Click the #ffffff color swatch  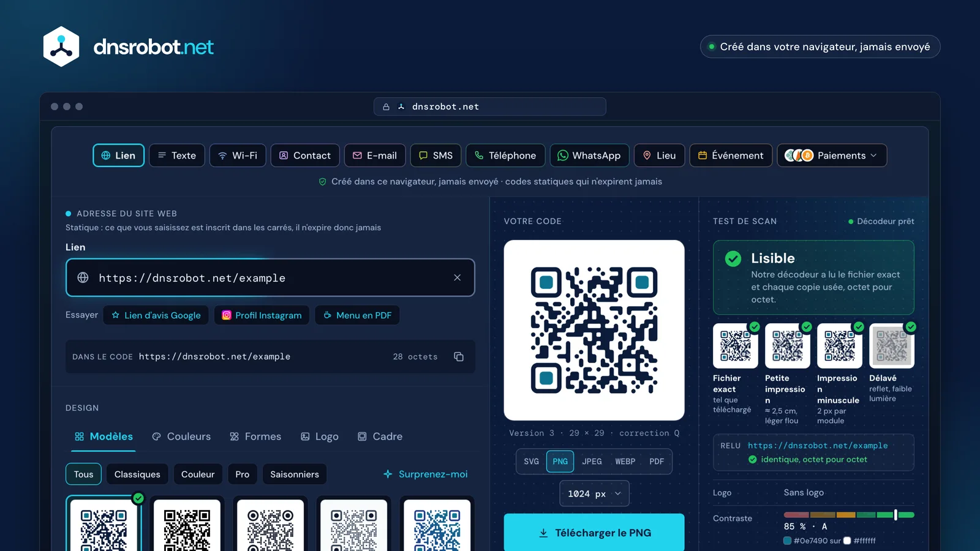click(x=847, y=541)
